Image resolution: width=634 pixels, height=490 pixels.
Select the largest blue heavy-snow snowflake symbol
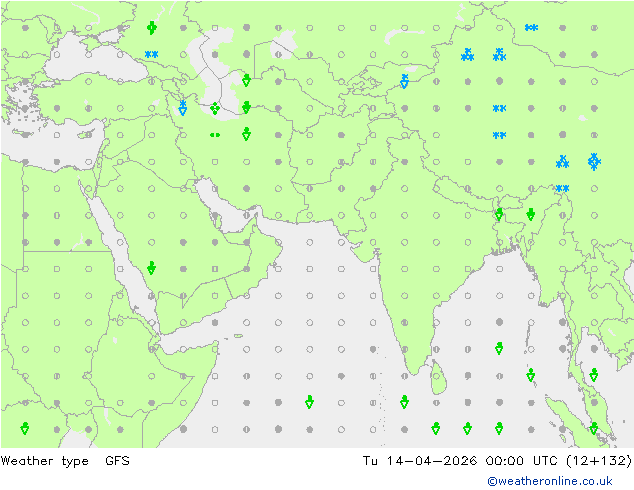[594, 162]
